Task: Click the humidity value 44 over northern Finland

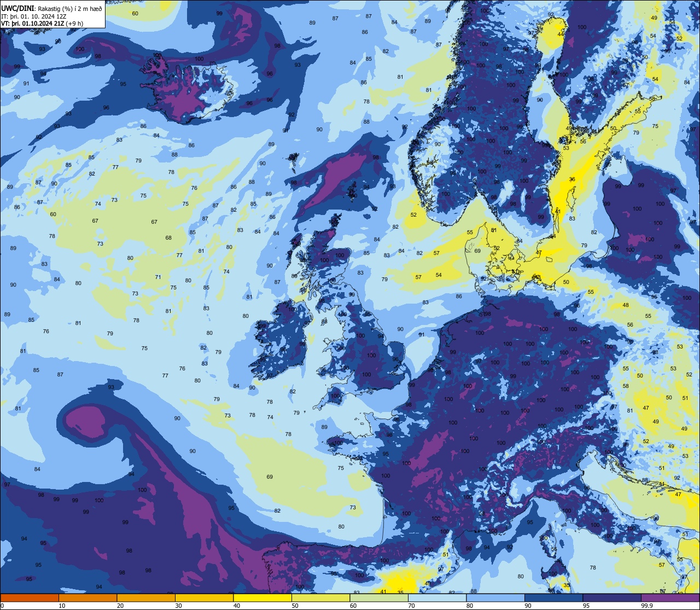Action: [x=561, y=34]
